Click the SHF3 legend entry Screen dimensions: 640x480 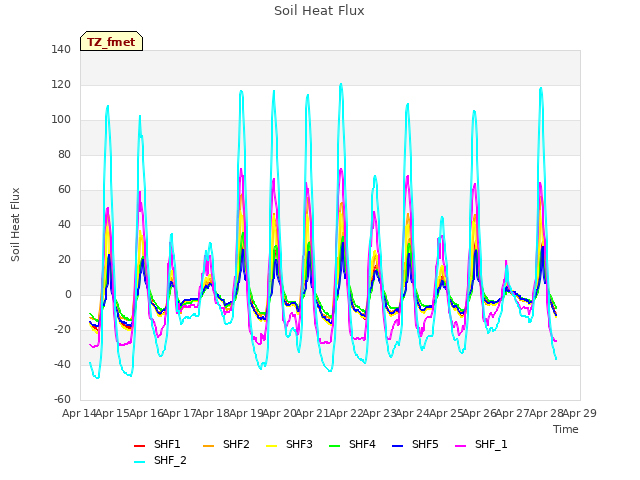[x=289, y=444]
